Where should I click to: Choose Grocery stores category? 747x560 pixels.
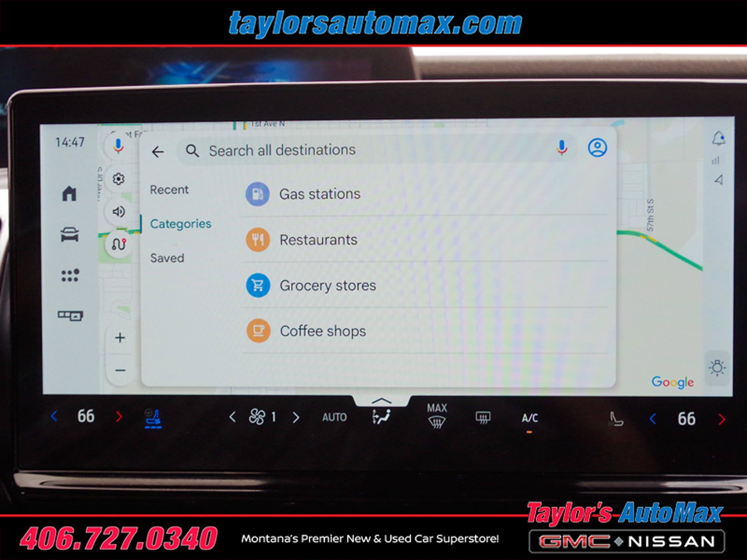pyautogui.click(x=425, y=285)
